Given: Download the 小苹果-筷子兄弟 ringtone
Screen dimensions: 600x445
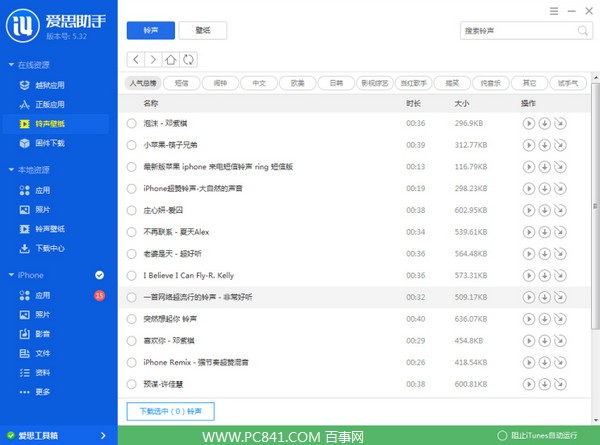Looking at the screenshot, I should 544,145.
